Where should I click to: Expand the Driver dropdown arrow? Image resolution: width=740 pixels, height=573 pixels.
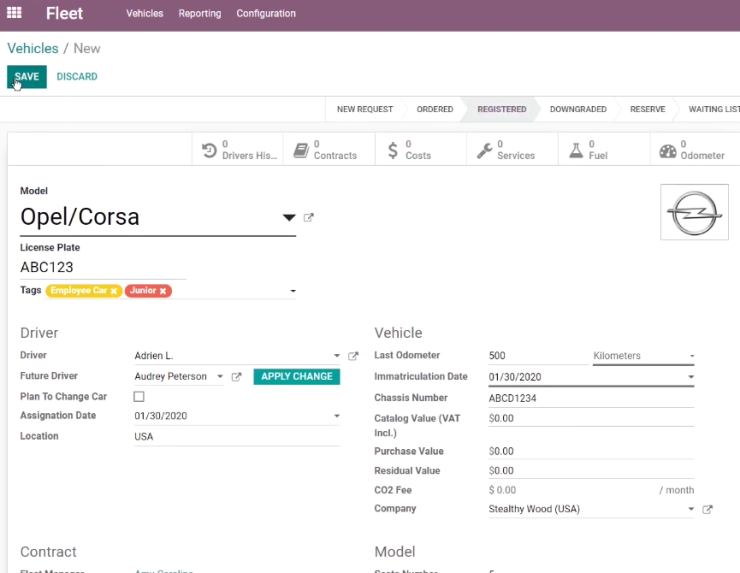coord(336,355)
